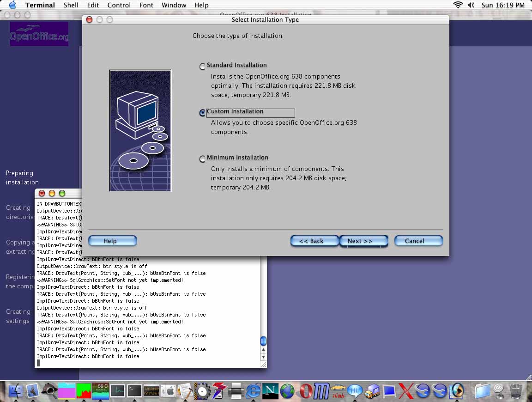The width and height of the screenshot is (532, 402).
Task: Open the Hi speech bubble chat icon
Action: coord(355,391)
